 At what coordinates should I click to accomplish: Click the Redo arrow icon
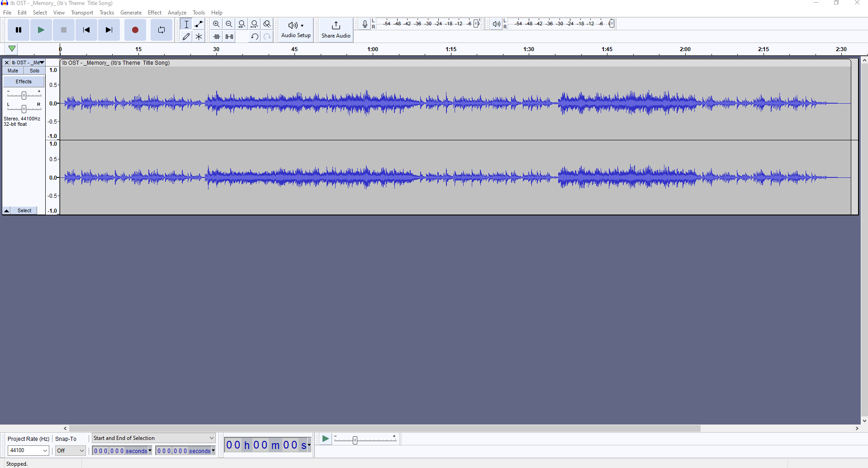pos(267,37)
